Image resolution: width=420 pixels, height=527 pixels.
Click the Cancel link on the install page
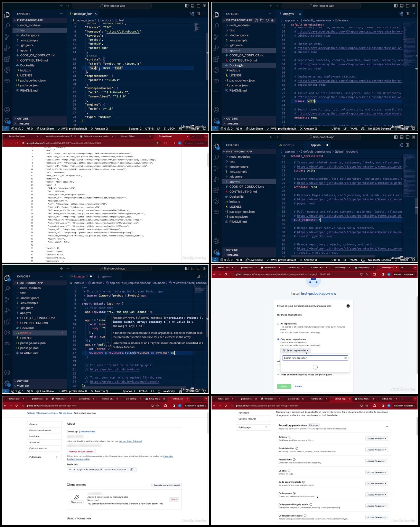click(299, 386)
